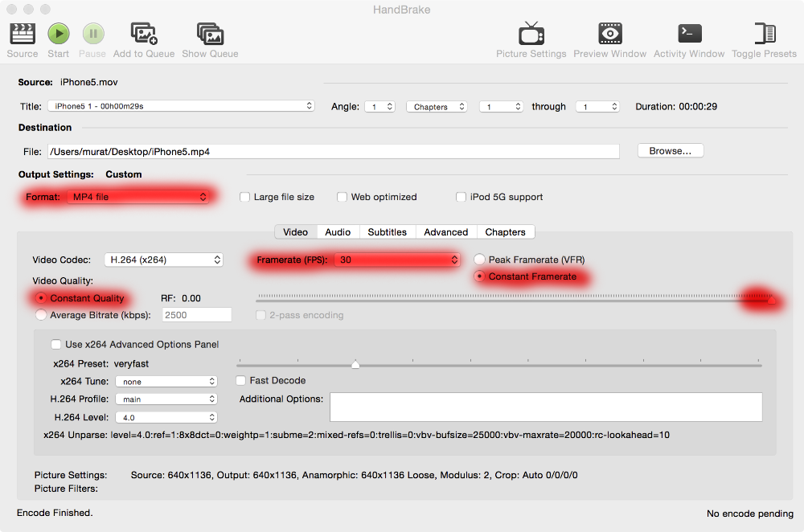This screenshot has height=532, width=804.
Task: Open the Source clapperboard icon
Action: (23, 34)
